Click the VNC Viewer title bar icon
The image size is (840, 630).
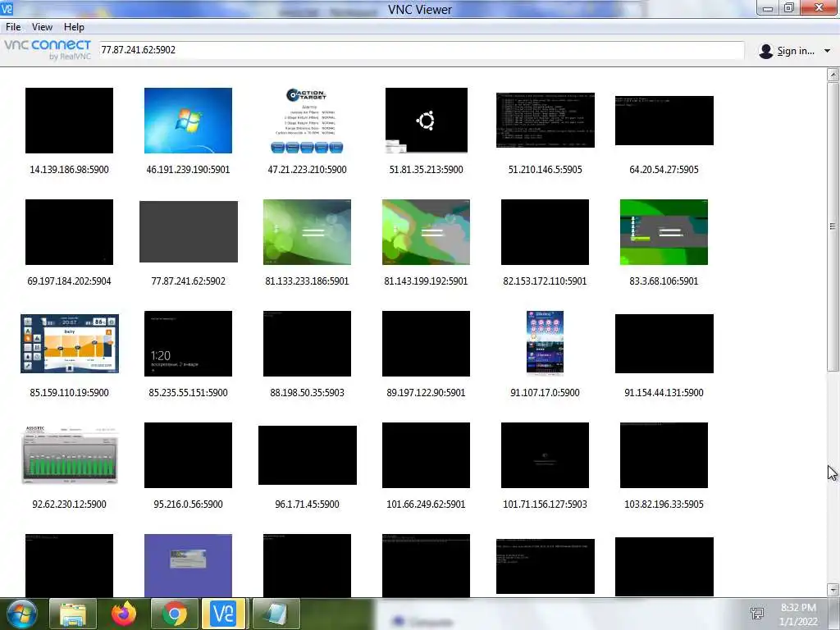point(7,8)
